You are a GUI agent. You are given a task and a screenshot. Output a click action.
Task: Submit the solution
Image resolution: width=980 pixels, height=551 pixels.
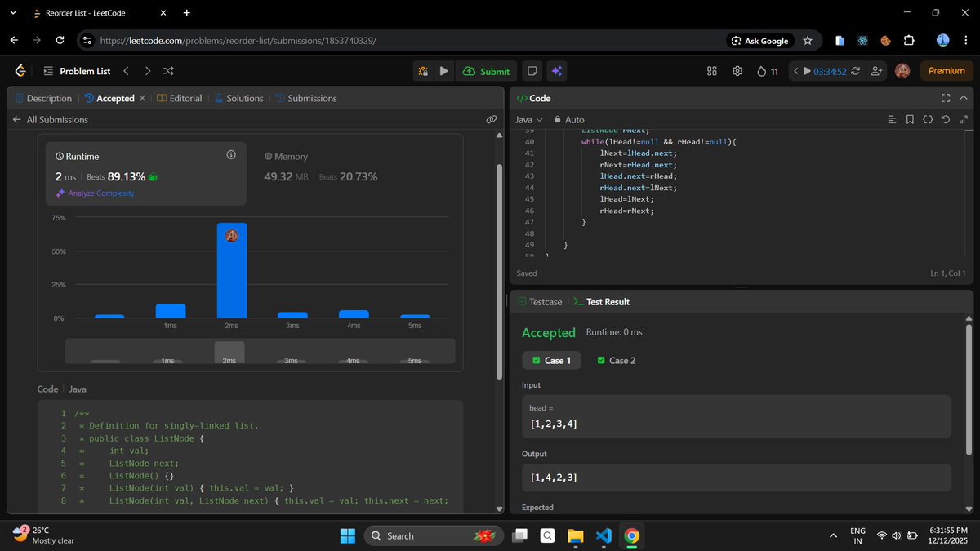tap(486, 71)
